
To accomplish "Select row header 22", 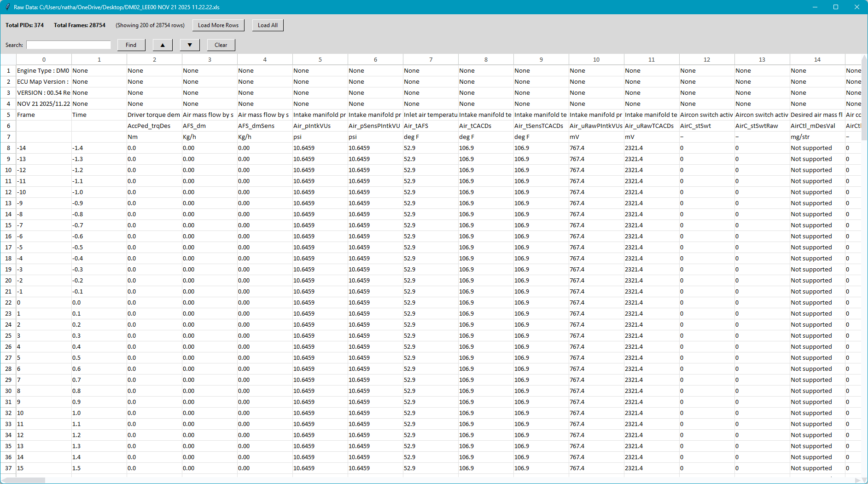I will click(8, 303).
